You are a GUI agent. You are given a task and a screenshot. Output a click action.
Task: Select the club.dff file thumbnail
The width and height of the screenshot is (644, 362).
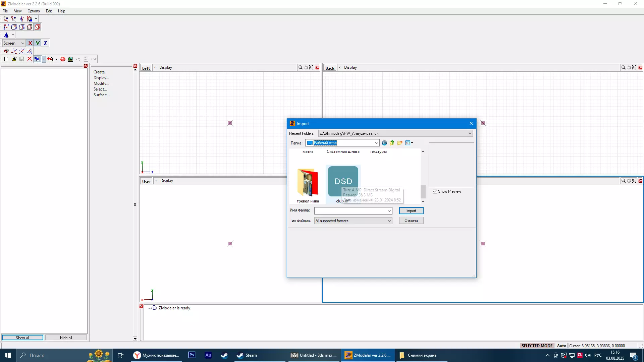[x=343, y=181]
